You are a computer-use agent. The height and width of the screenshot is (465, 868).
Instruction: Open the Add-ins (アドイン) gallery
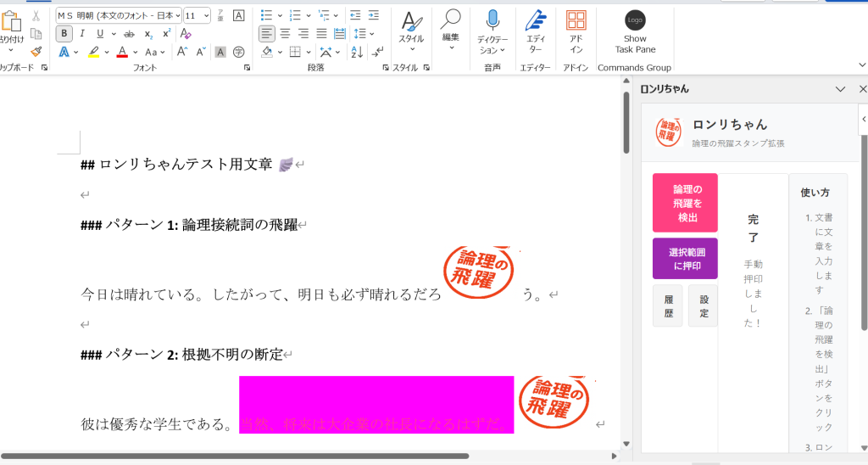(x=576, y=20)
